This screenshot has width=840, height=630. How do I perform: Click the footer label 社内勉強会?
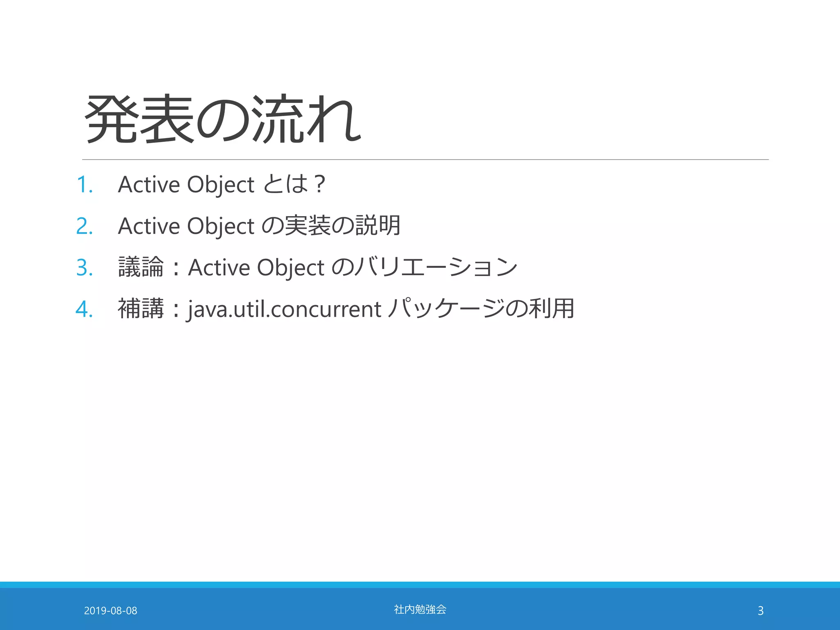coord(420,609)
